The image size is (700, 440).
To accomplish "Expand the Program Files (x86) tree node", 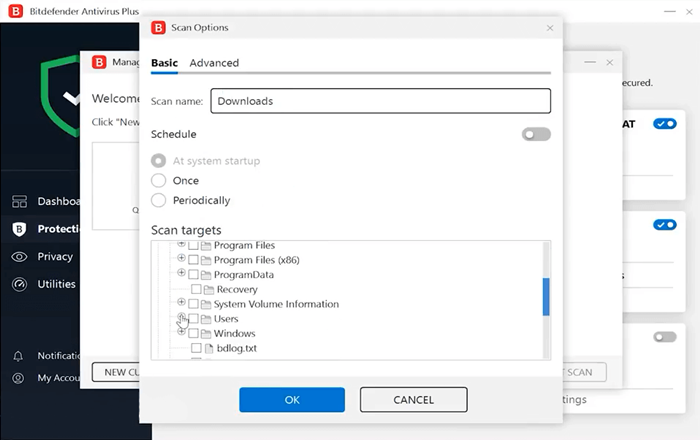I will [x=181, y=257].
